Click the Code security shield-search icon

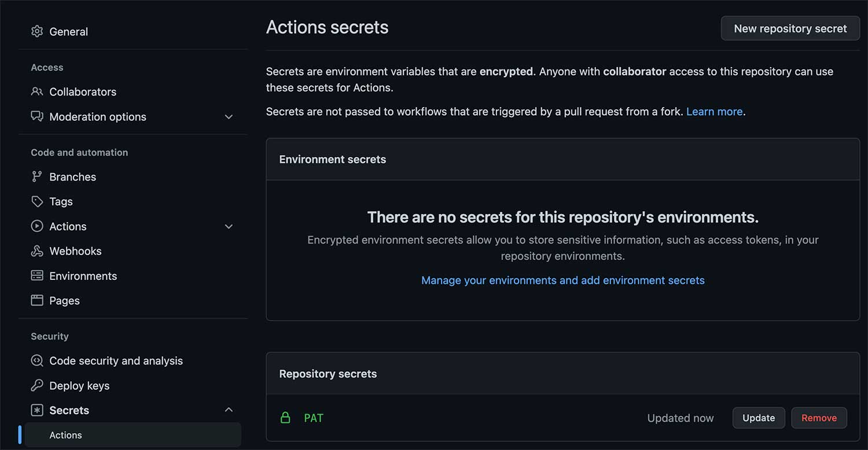pyautogui.click(x=37, y=360)
